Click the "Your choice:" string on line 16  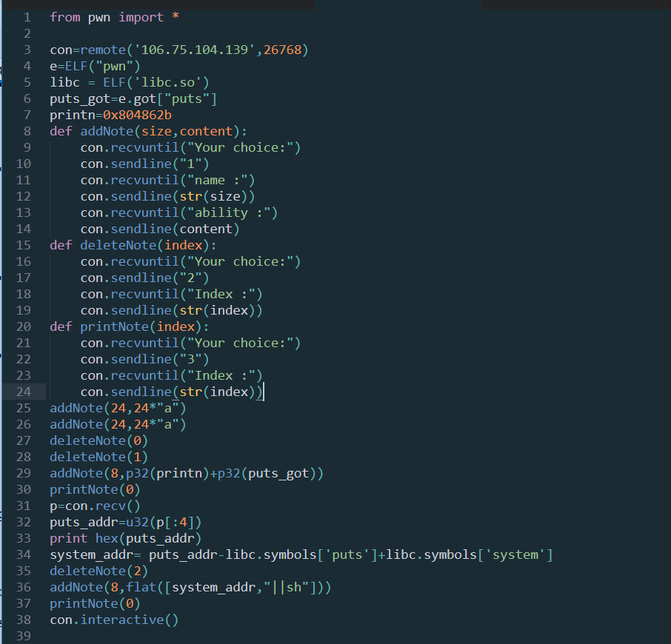240,262
